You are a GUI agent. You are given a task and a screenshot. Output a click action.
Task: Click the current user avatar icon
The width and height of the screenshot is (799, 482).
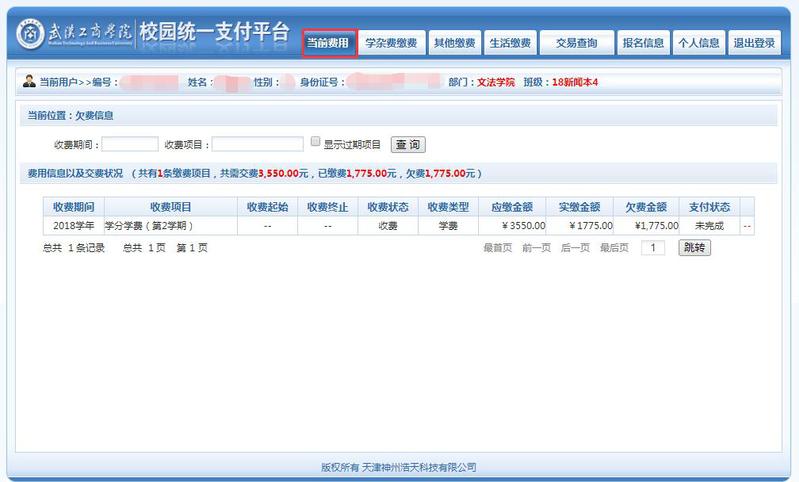pyautogui.click(x=29, y=81)
